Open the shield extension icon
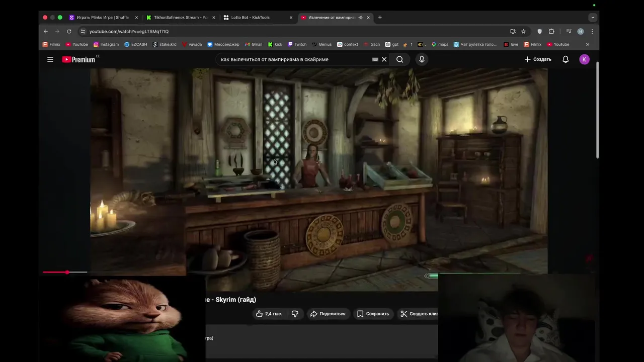The image size is (644, 362). (x=540, y=31)
